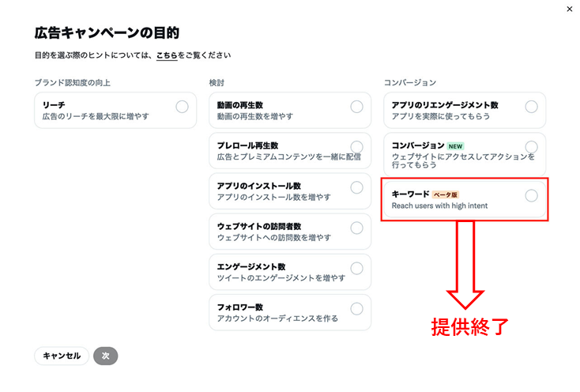Select the 動画の再生数 radio button
Image resolution: width=580 pixels, height=392 pixels.
357,107
